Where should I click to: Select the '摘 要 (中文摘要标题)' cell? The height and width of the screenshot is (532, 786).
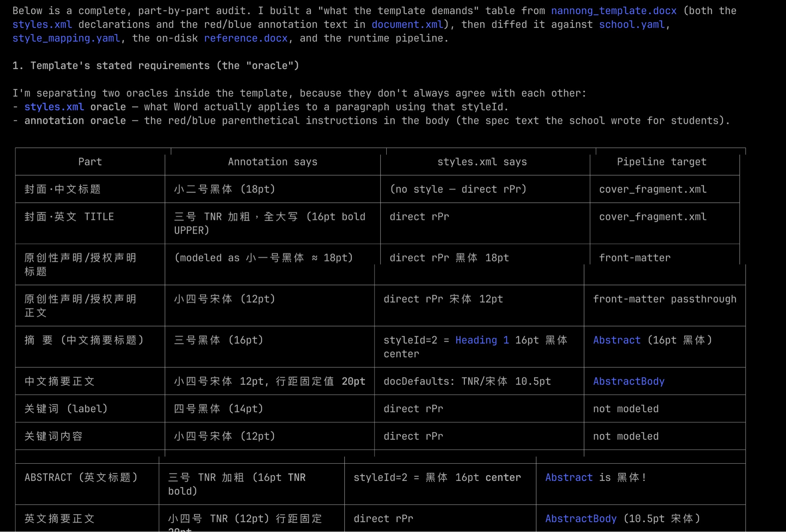coord(90,347)
